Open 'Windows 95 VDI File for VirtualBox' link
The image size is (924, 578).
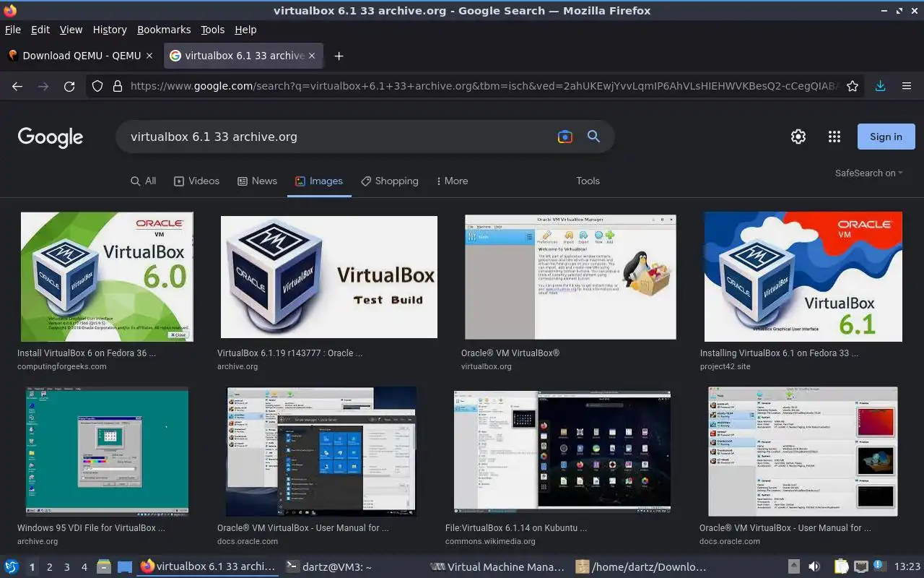click(x=91, y=528)
